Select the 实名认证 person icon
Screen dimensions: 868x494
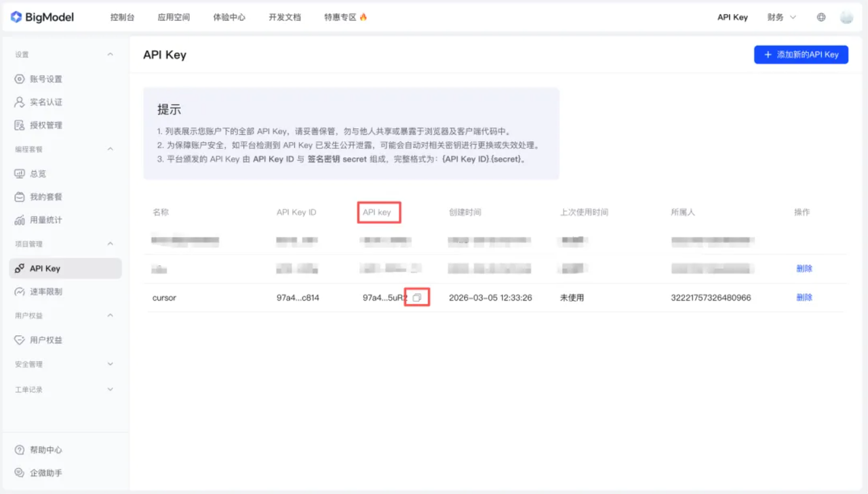coord(20,102)
